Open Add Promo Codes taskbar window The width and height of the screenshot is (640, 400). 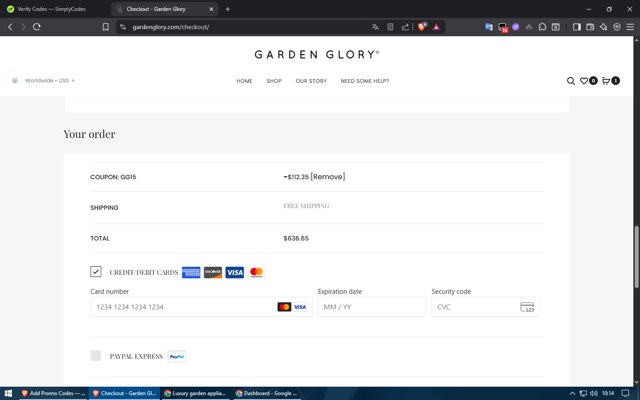(53, 393)
